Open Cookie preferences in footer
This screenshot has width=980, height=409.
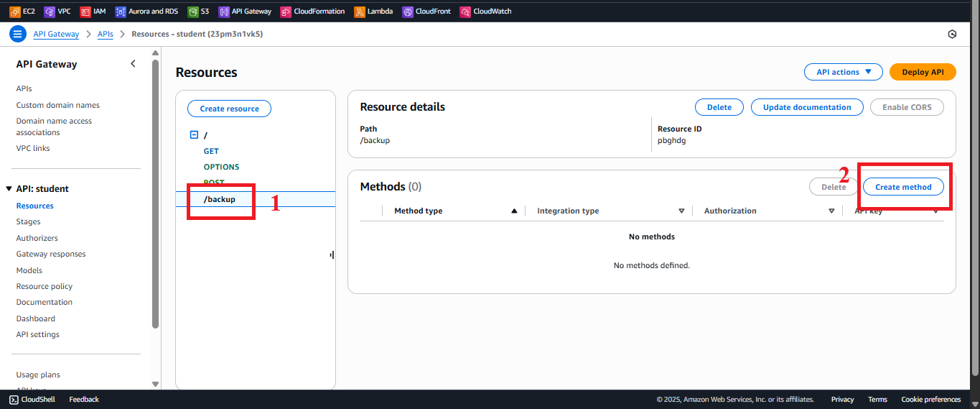[x=930, y=400]
